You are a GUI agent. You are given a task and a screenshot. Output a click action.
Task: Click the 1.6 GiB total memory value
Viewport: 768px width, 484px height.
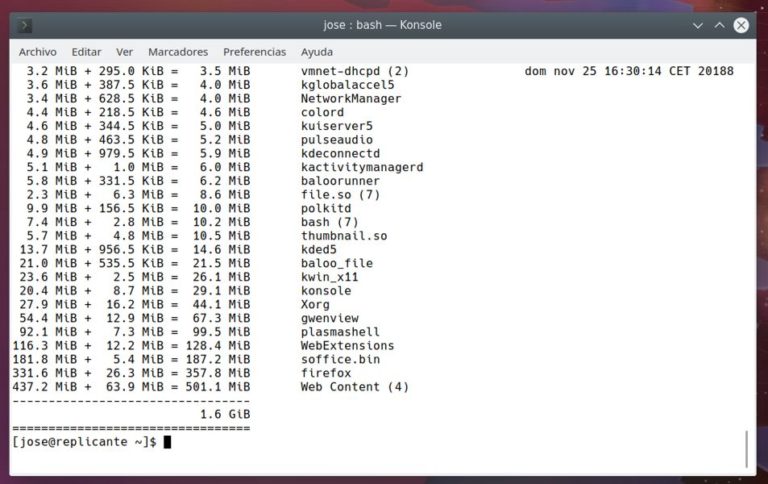[225, 414]
